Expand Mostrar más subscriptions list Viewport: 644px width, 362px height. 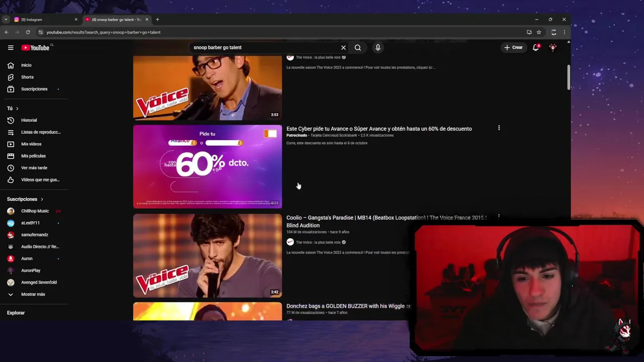[x=33, y=294]
